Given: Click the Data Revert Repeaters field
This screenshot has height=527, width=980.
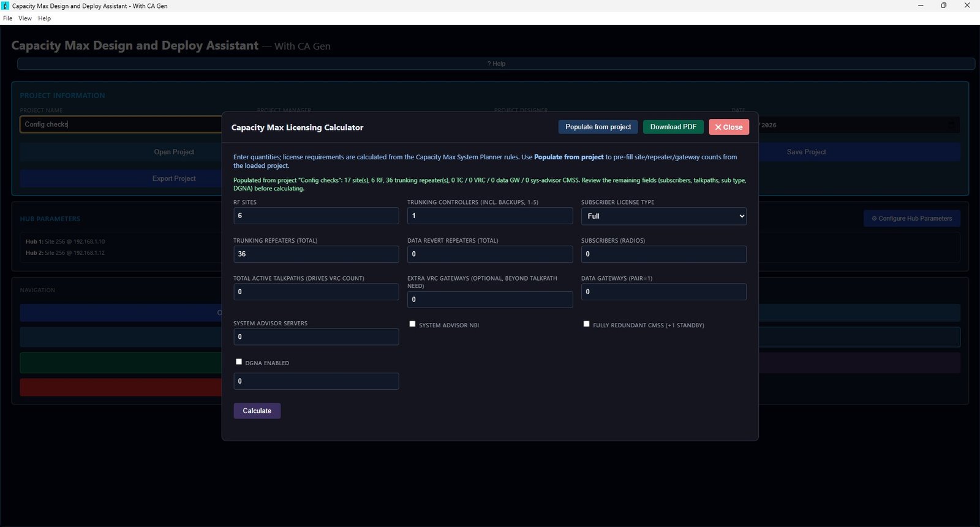Looking at the screenshot, I should click(x=490, y=254).
